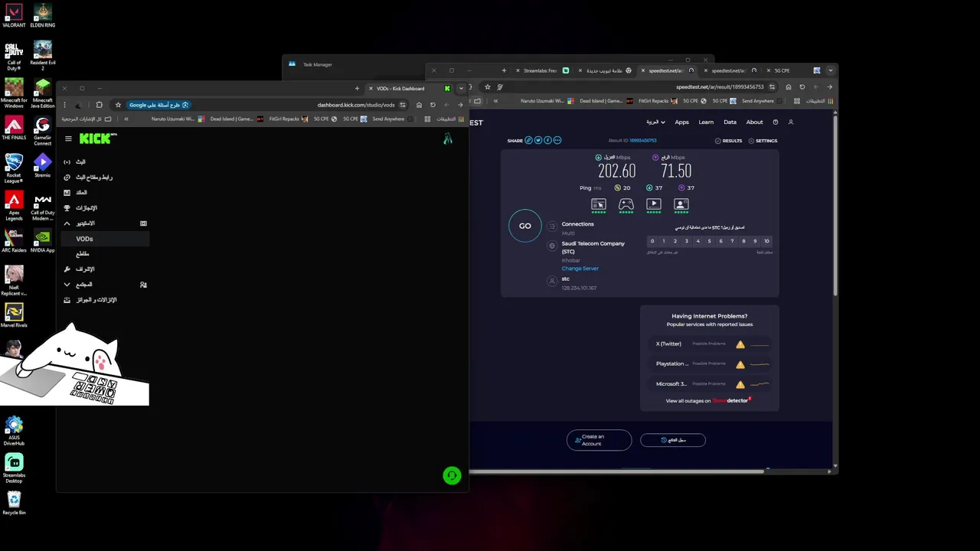Click the Speedtest user account icon
Screen dimensions: 980x551
pos(791,122)
